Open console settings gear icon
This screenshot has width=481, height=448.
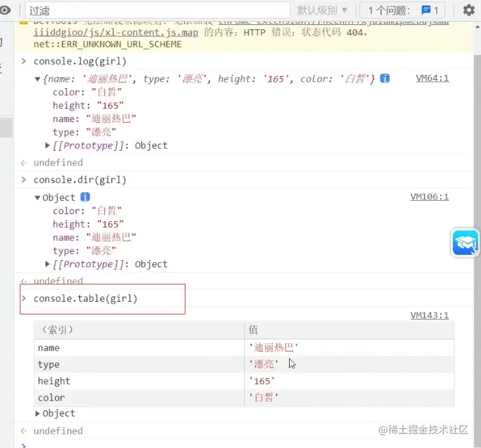tap(468, 10)
